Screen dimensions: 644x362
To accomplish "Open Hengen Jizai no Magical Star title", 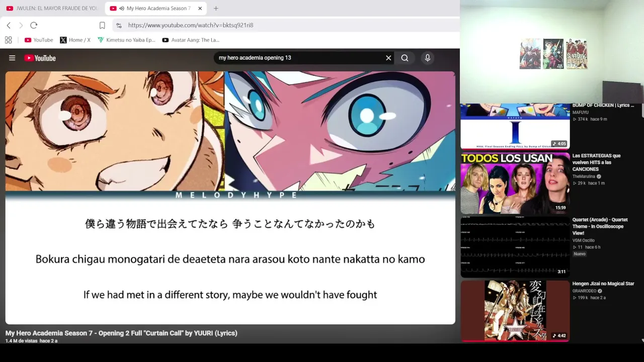I will click(603, 284).
